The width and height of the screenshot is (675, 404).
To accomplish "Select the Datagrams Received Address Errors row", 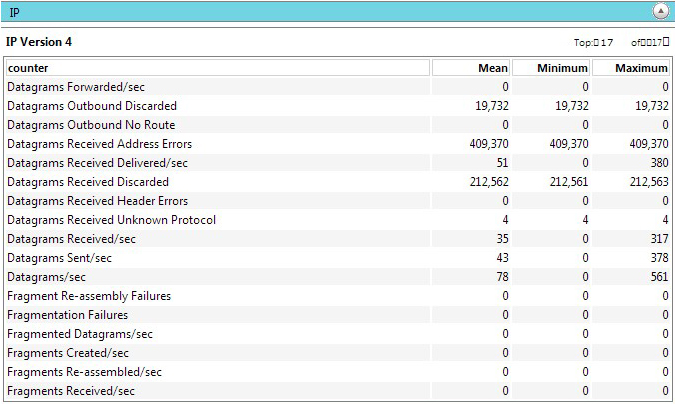I will point(338,144).
